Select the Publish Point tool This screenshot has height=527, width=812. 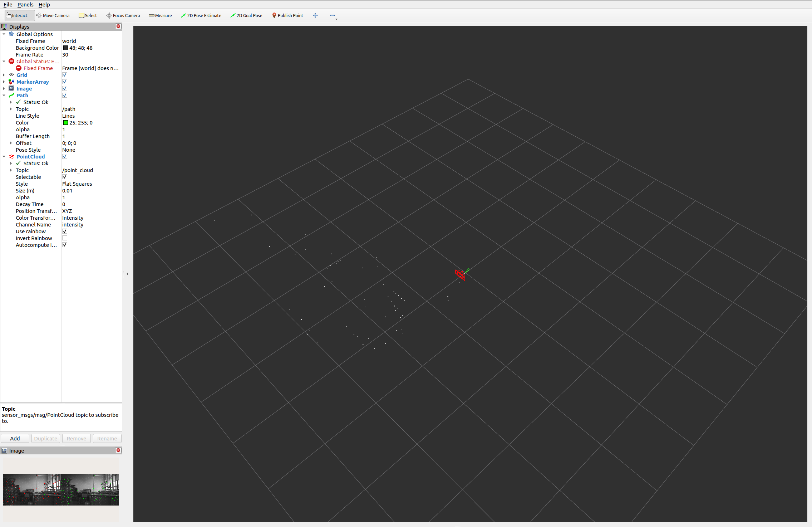click(x=287, y=15)
